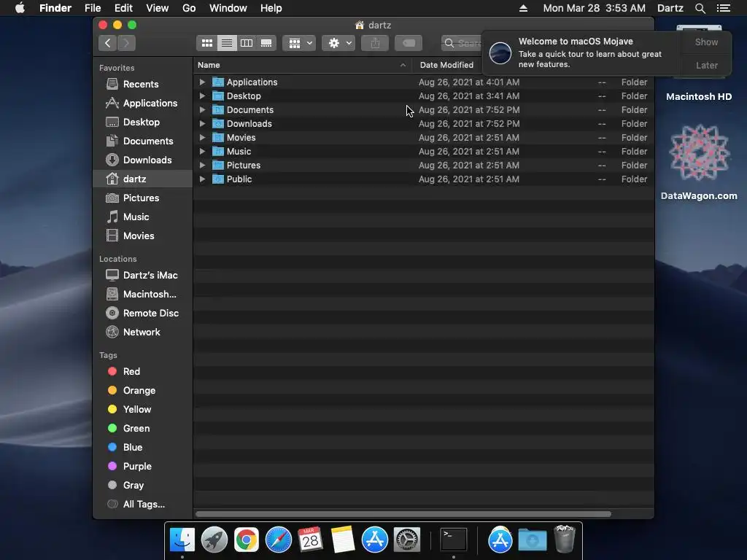This screenshot has height=560, width=747.
Task: Expand the Public folder disclosure triangle
Action: click(x=202, y=179)
